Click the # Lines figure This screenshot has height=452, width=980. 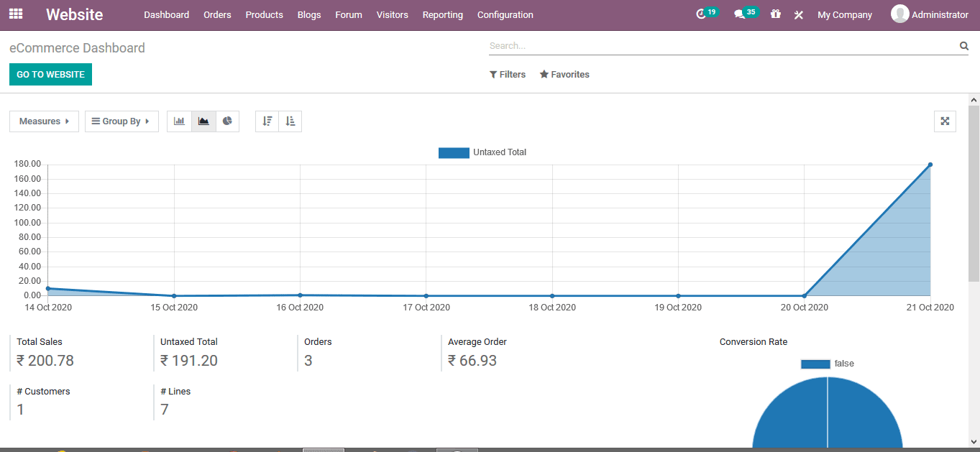tap(165, 410)
